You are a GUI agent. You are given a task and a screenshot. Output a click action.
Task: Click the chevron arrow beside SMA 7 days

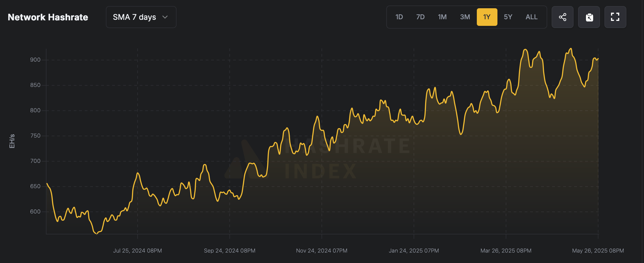pyautogui.click(x=165, y=17)
